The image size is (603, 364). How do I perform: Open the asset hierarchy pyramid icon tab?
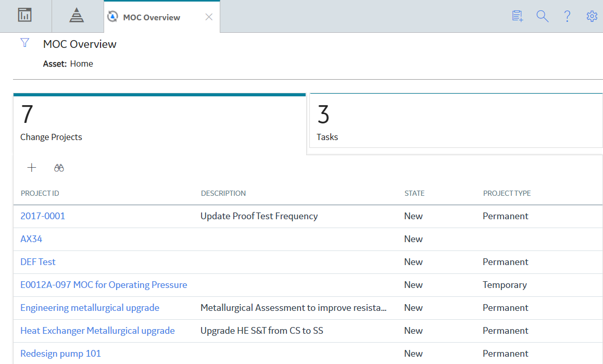77,16
